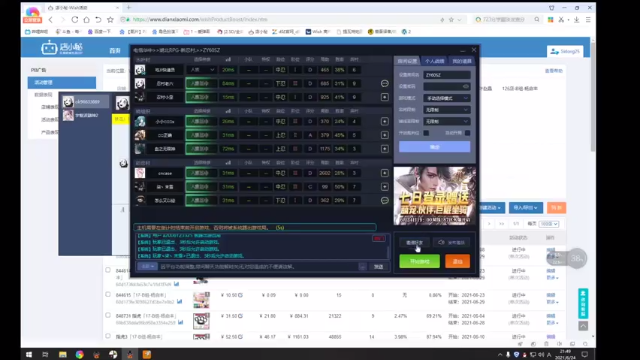Open the game mode dropdown below the password field
This screenshot has width=640, height=360.
pyautogui.click(x=447, y=98)
